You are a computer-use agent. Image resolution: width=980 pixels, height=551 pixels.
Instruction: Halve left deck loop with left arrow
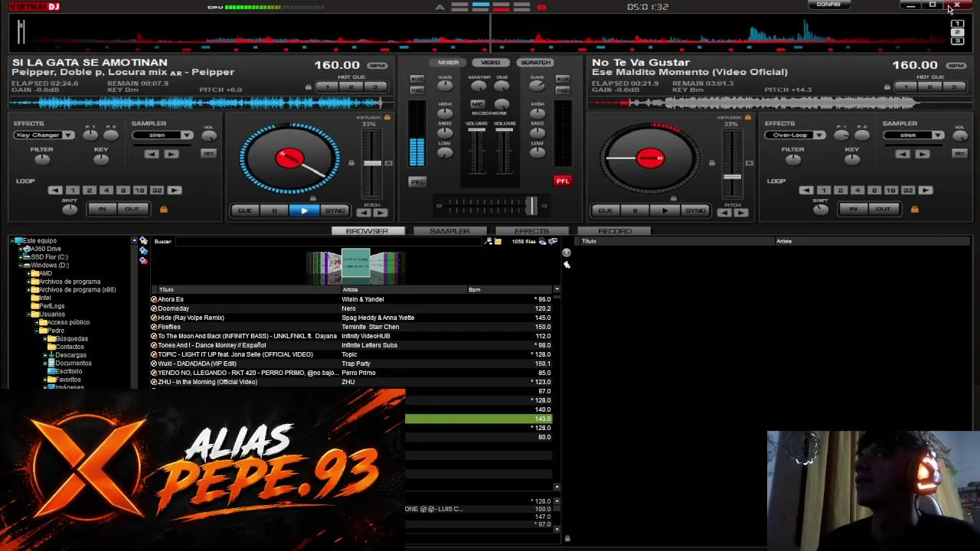55,190
